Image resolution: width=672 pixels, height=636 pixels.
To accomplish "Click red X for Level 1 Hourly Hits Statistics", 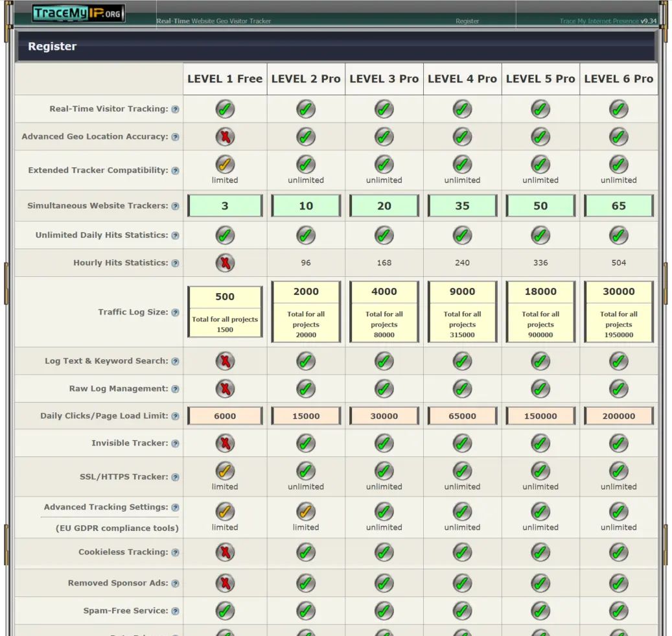I will click(x=225, y=263).
